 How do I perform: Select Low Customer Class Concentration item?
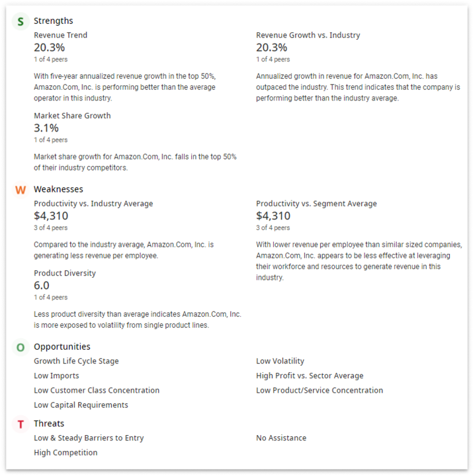(97, 391)
